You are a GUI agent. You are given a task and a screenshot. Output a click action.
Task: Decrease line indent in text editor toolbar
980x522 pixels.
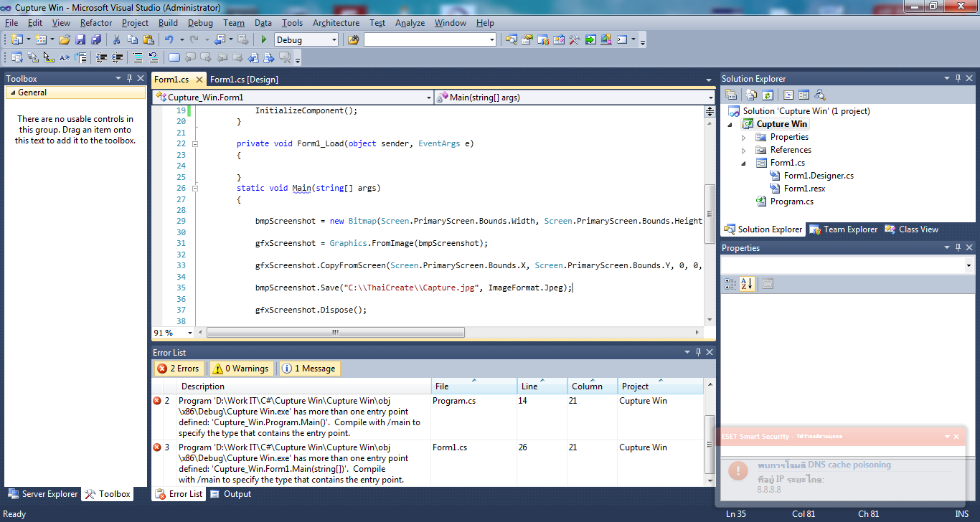tap(102, 57)
